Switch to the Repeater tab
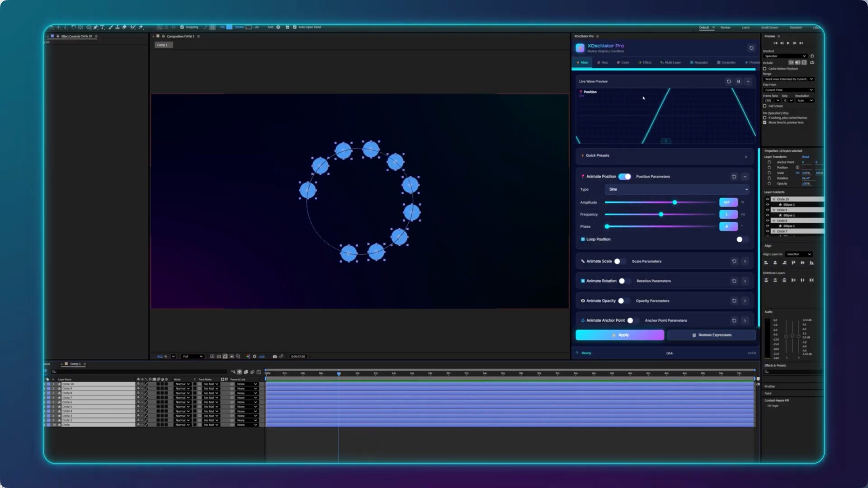This screenshot has width=868, height=488. click(699, 63)
